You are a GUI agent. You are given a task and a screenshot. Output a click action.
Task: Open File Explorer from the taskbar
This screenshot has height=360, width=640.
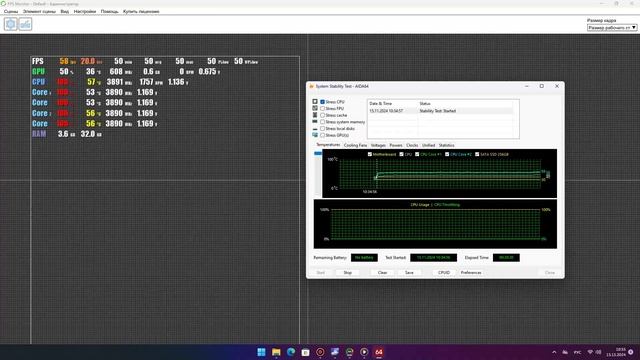pos(276,352)
